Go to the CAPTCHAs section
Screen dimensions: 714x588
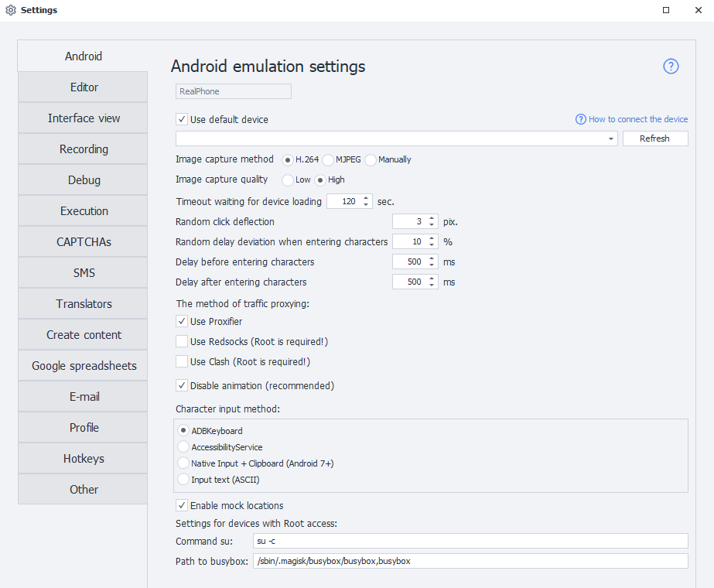coord(82,241)
